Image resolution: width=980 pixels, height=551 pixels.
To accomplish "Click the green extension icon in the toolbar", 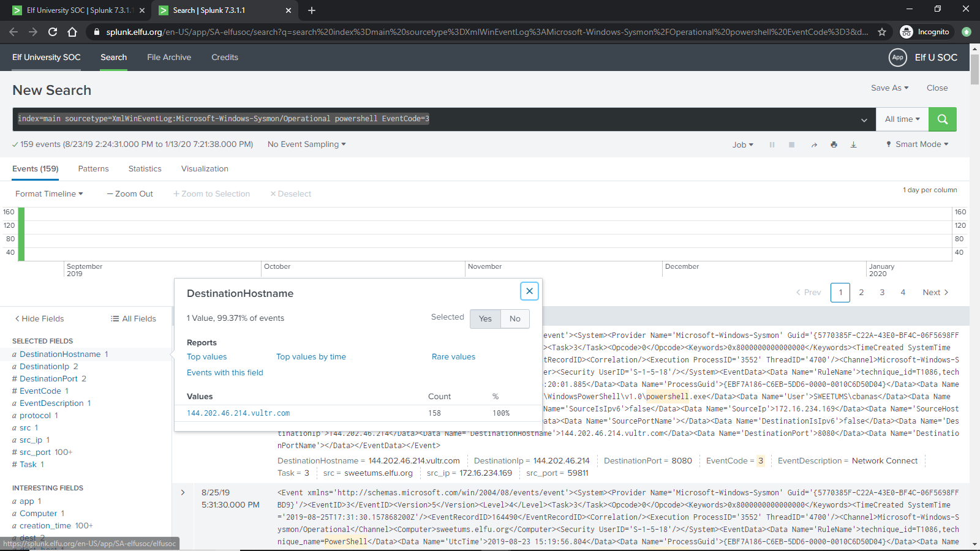I will (967, 32).
